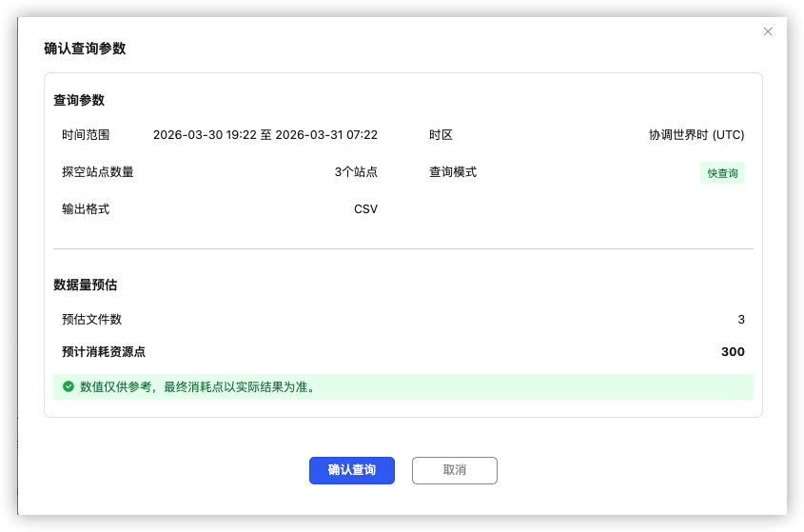The height and width of the screenshot is (532, 804).
Task: Click the 快查询 mode tag
Action: [722, 173]
